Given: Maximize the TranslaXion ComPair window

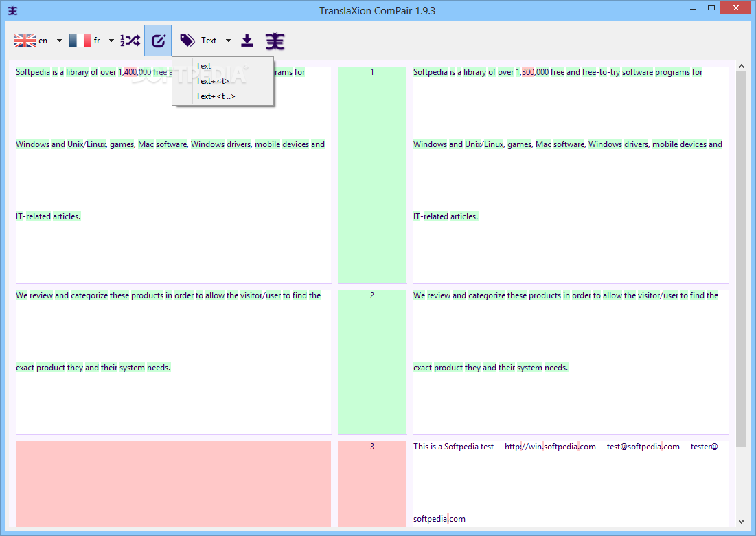Looking at the screenshot, I should (x=711, y=8).
